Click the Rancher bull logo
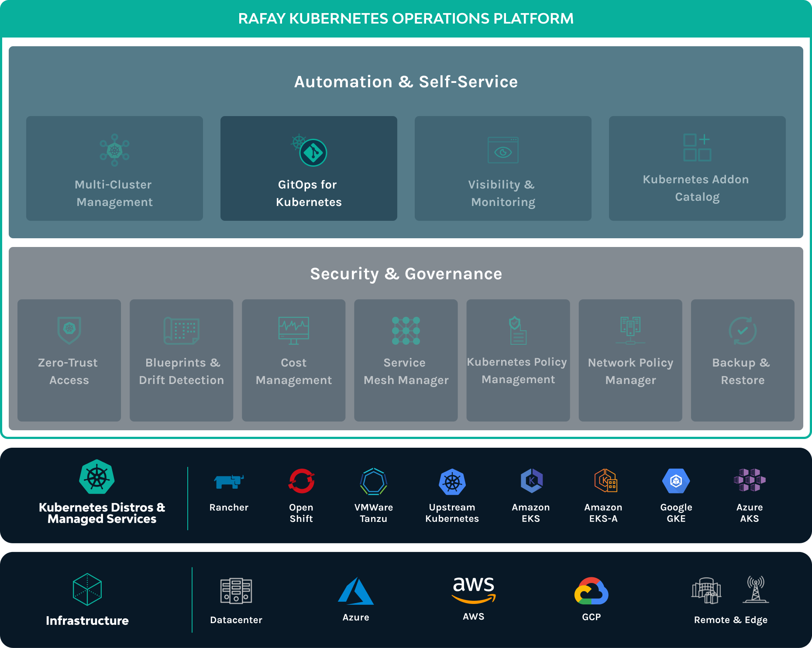 coord(229,481)
